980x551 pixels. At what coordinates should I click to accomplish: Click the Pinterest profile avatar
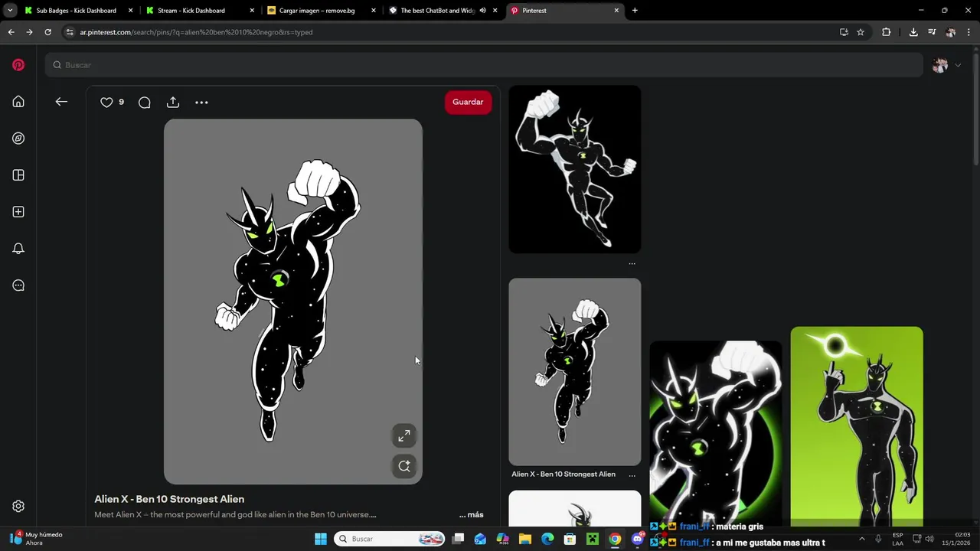(940, 65)
